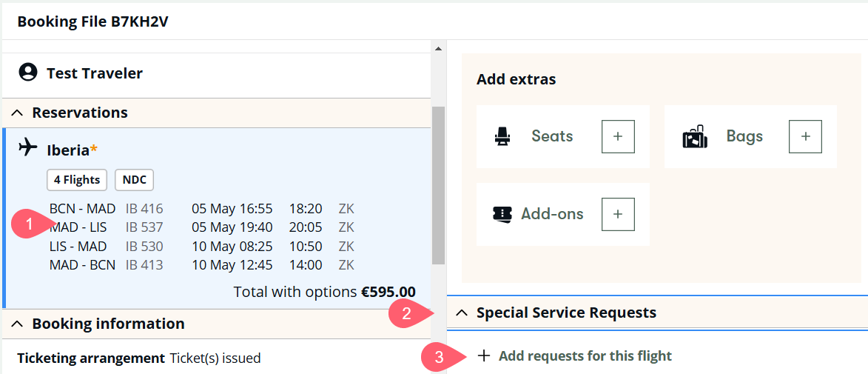Click the scroll up arrow of scrollbar
The width and height of the screenshot is (868, 374).
(438, 49)
